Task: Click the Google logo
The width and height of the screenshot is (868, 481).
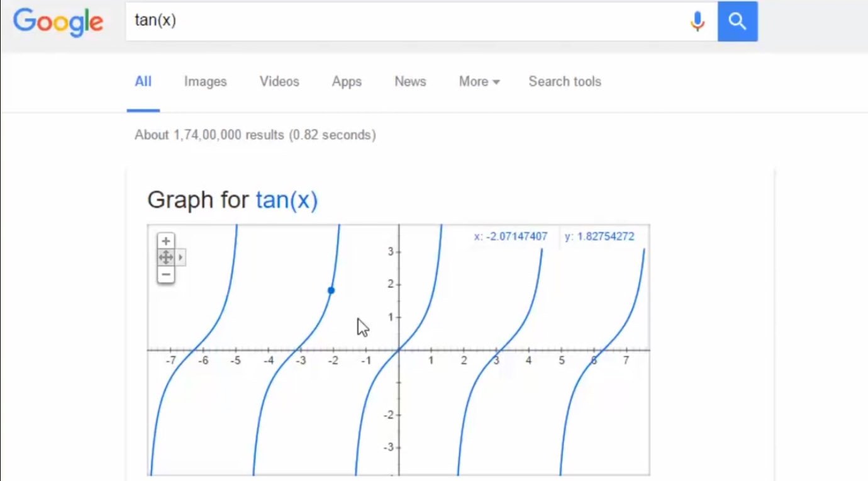Action: [58, 21]
